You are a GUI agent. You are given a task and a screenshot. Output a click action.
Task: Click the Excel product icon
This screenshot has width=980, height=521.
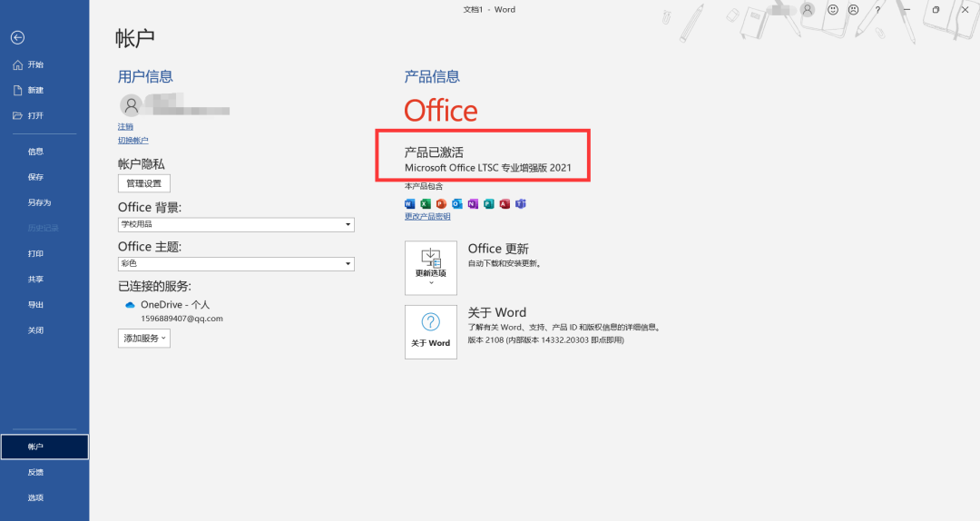[x=426, y=203]
